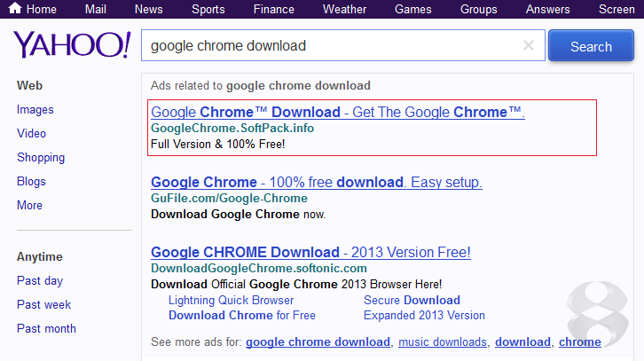644x361 pixels.
Task: Clear the search box with X icon
Action: [529, 45]
